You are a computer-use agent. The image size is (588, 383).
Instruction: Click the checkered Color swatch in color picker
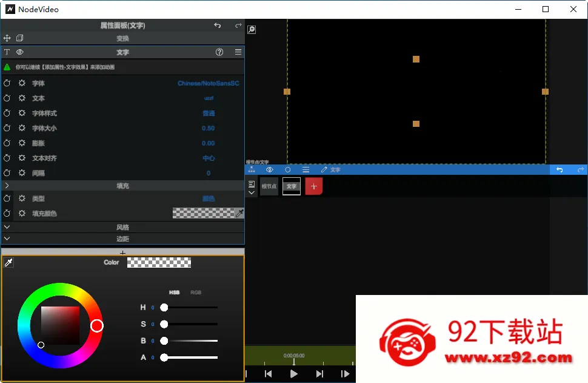[158, 262]
